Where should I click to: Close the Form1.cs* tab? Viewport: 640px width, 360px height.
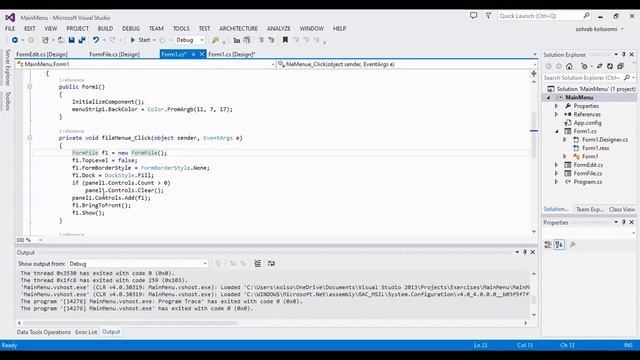(x=202, y=54)
